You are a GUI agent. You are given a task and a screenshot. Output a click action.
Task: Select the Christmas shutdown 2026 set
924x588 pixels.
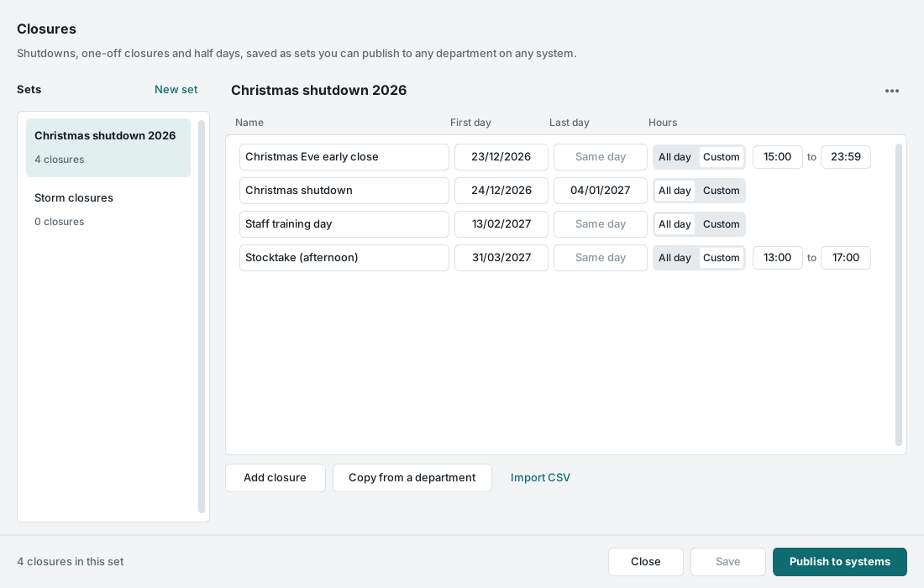108,147
